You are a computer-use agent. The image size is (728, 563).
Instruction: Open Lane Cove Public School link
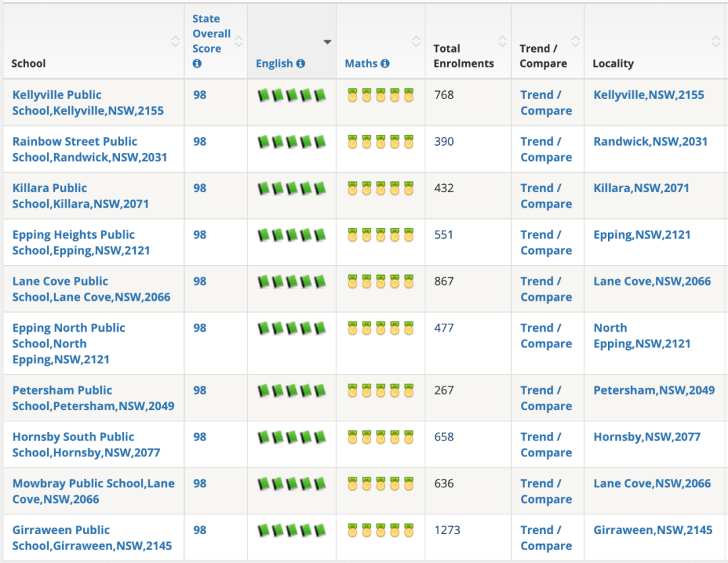(91, 289)
